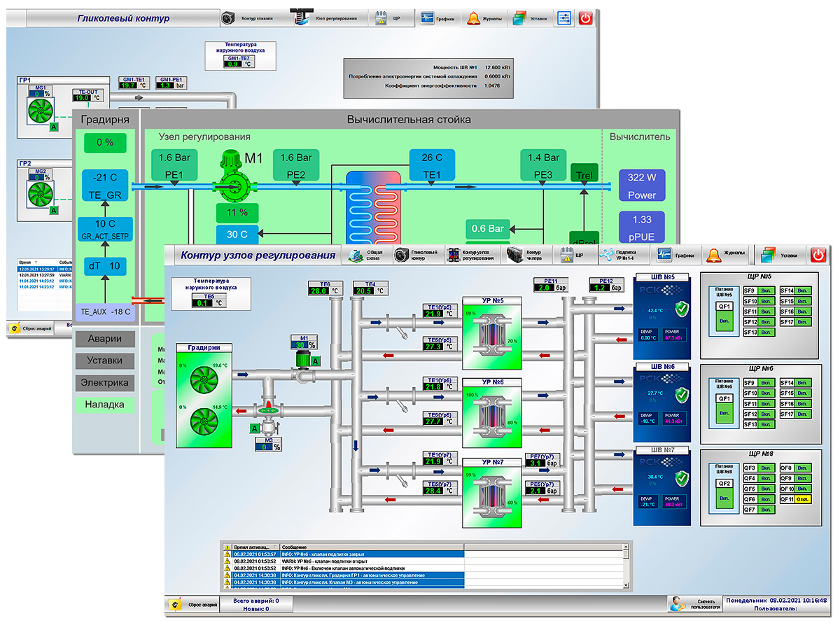Open Графики tab in front window
840x630 pixels.
[673, 255]
